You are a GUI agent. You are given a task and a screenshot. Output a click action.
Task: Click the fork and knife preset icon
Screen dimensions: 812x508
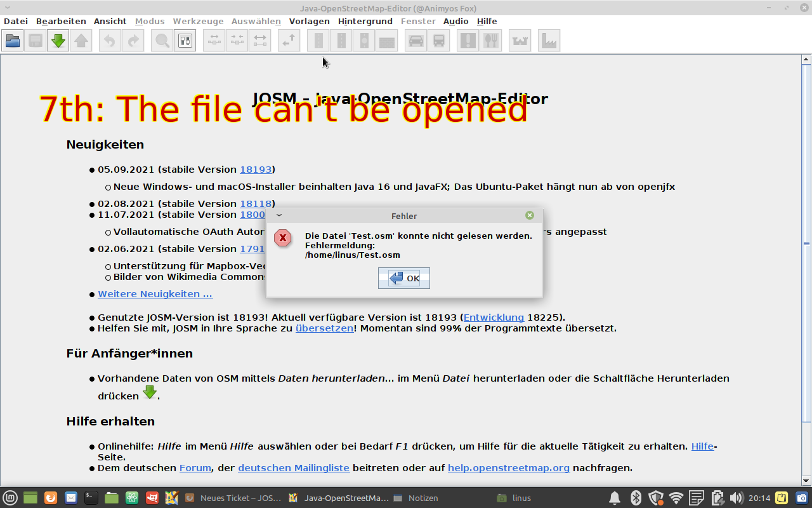tap(490, 41)
